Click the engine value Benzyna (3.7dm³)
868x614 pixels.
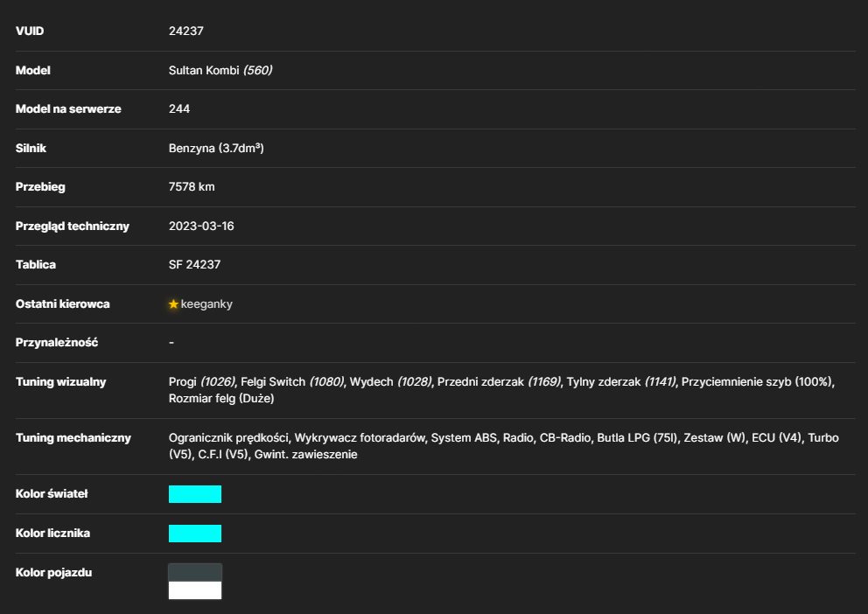tap(216, 148)
